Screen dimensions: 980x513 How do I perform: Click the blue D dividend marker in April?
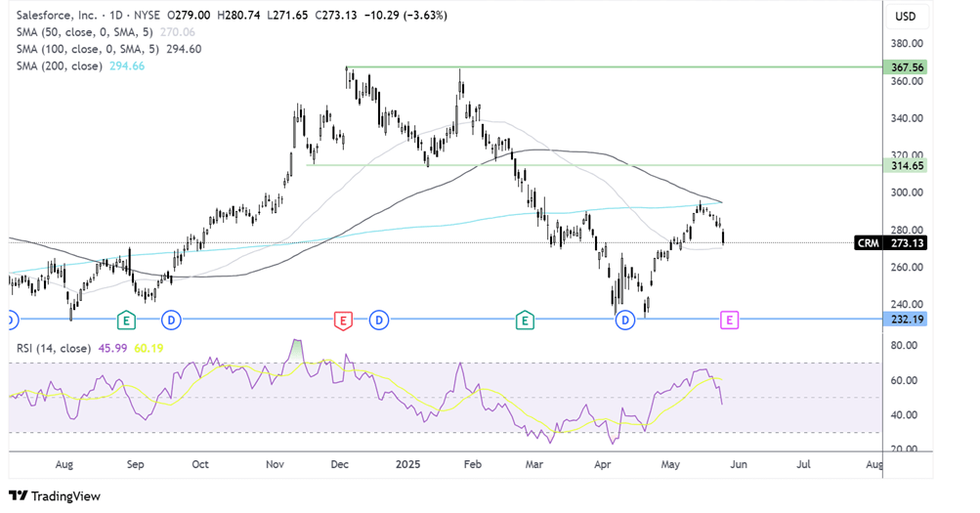coord(625,321)
